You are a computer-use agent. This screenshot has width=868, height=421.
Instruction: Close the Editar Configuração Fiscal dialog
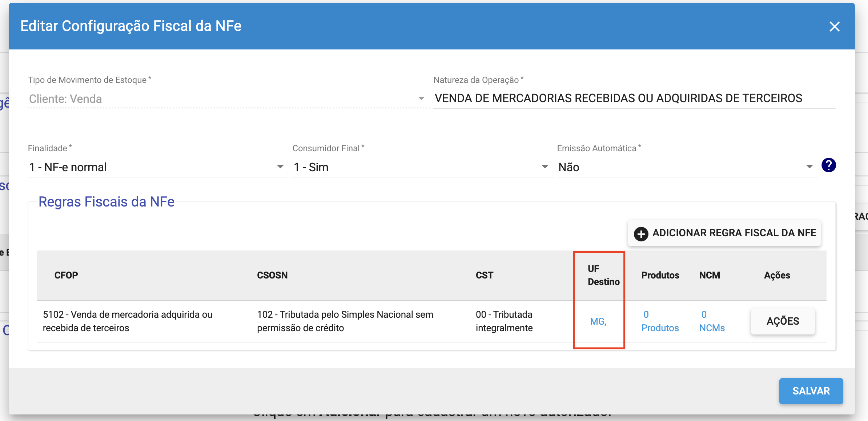(834, 26)
